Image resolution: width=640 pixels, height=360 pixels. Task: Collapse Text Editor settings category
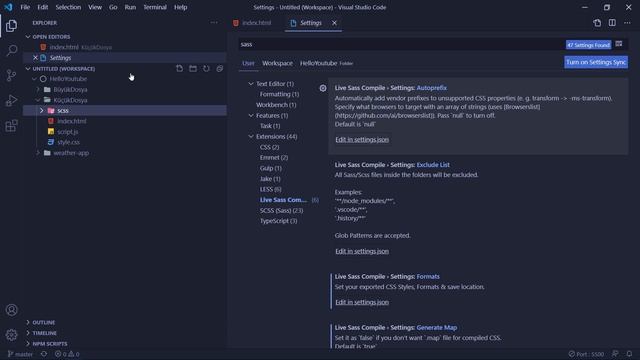point(251,84)
